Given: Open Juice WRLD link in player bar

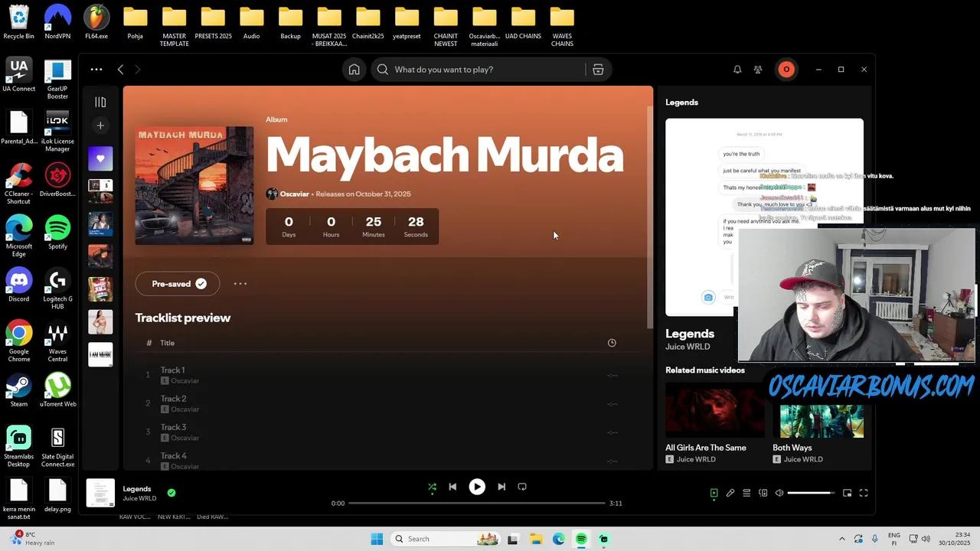Looking at the screenshot, I should coord(139,499).
